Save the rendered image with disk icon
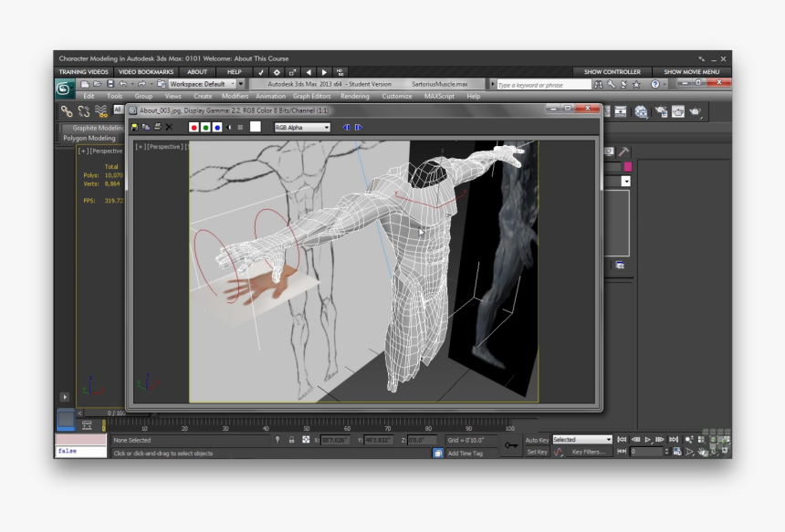The width and height of the screenshot is (785, 532). [135, 127]
